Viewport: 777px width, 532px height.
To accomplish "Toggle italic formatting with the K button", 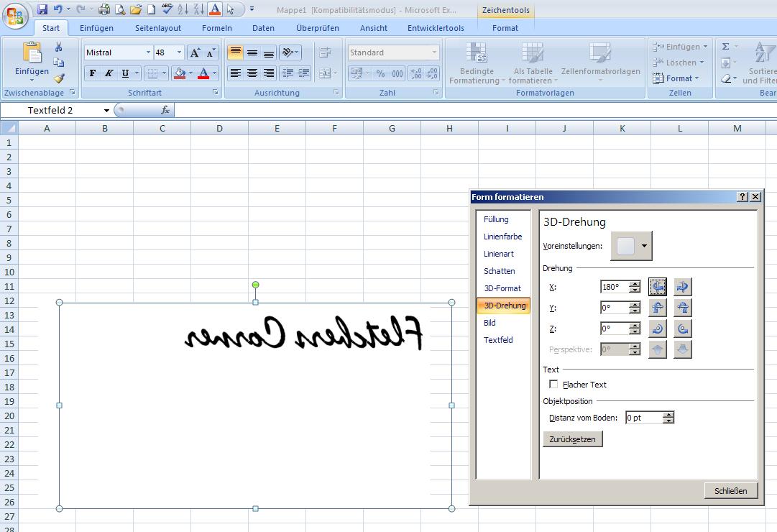I will click(109, 73).
